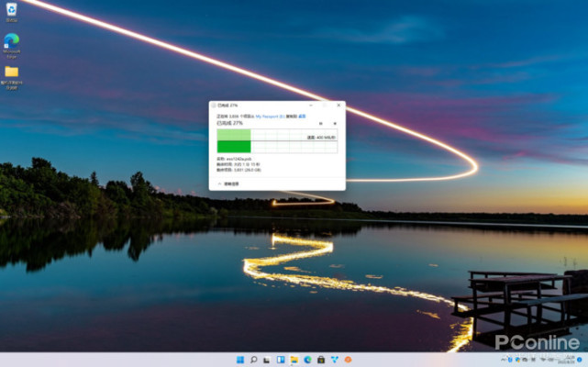
Task: Click the copy dialog's title bar icon
Action: (214, 106)
